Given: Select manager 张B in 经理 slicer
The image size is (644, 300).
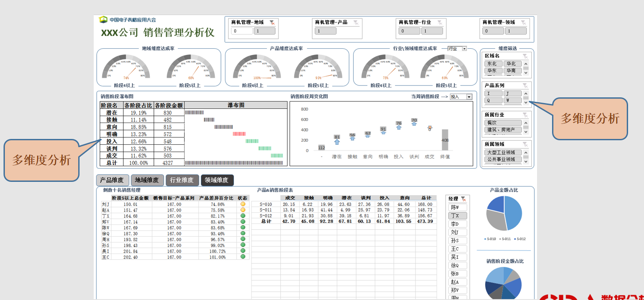Looking at the screenshot, I should [x=457, y=274].
